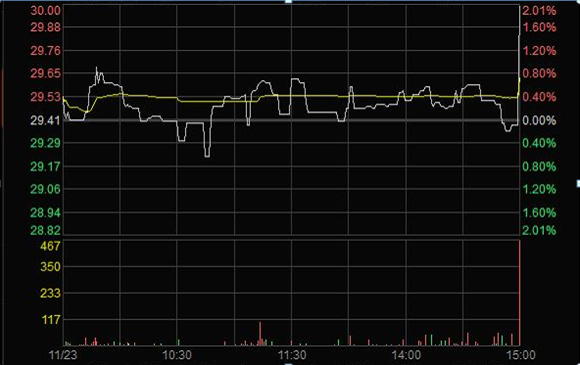
Task: Click the 0.00% percentage label
Action: 539,120
